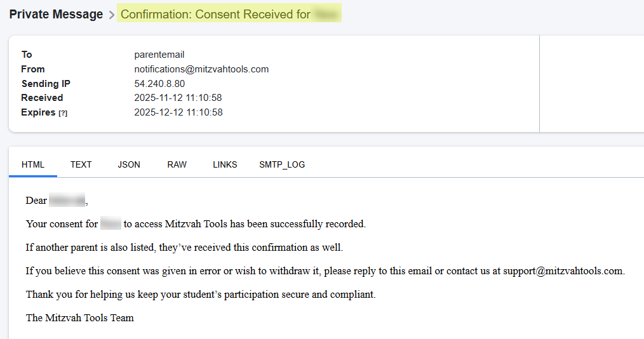Click the Thank you for helping paragraph

(201, 295)
